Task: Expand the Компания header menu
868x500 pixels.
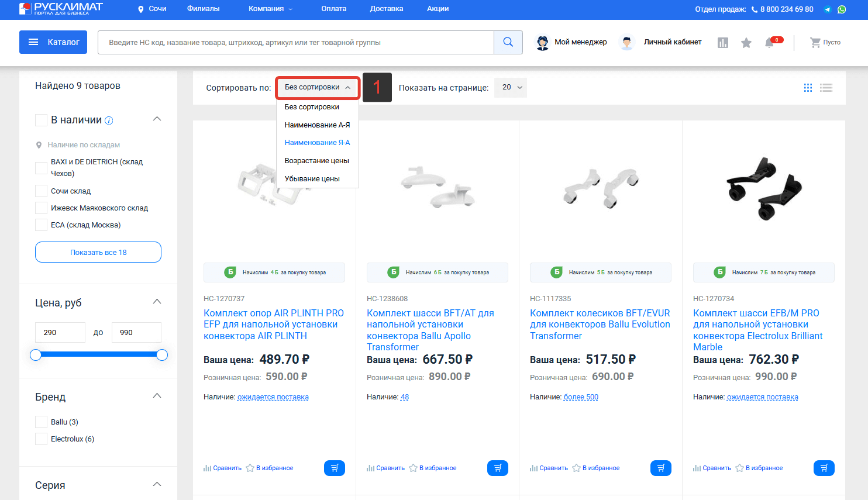Action: coord(270,9)
